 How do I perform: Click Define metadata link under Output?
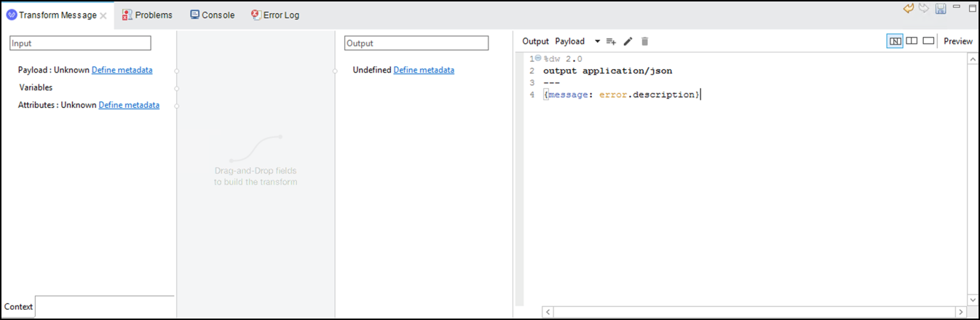pyautogui.click(x=424, y=70)
